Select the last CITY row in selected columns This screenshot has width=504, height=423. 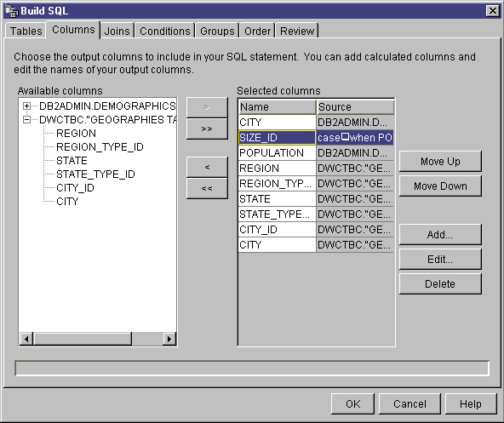tap(278, 245)
